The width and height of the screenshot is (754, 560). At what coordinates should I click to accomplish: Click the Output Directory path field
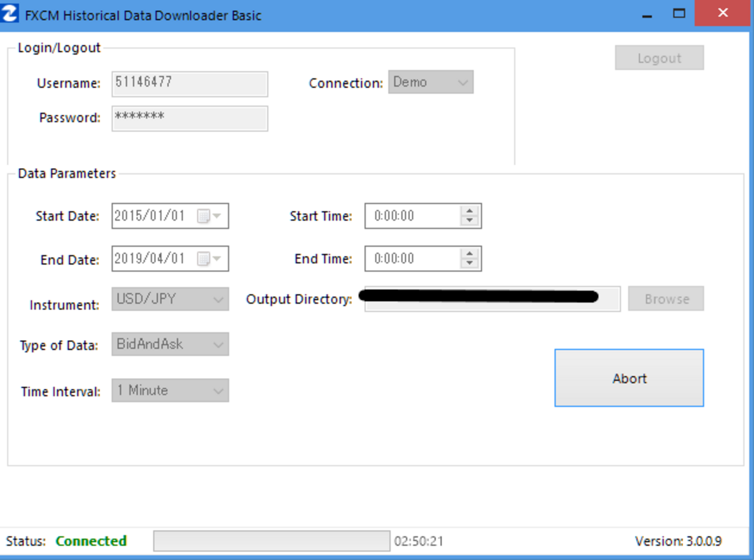point(492,299)
